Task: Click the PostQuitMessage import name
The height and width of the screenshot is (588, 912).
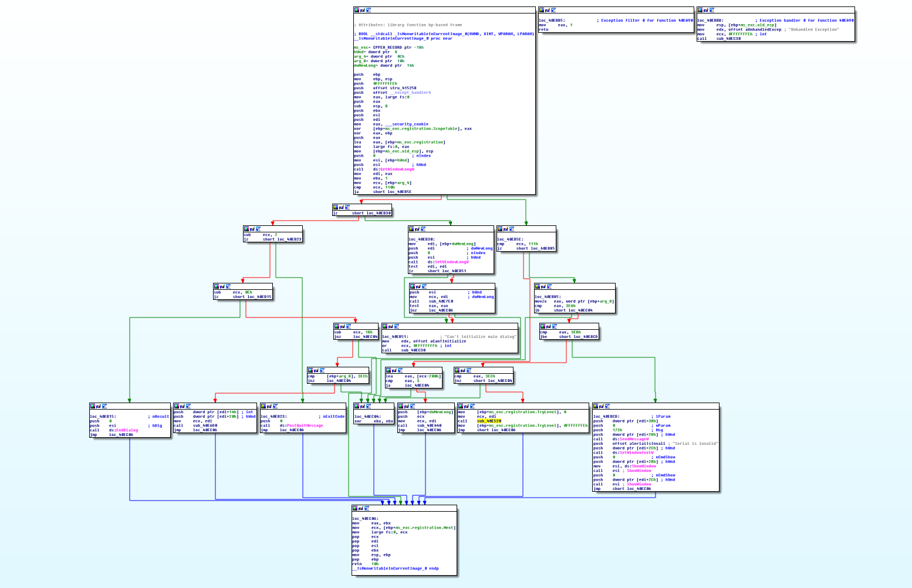Action: click(305, 425)
